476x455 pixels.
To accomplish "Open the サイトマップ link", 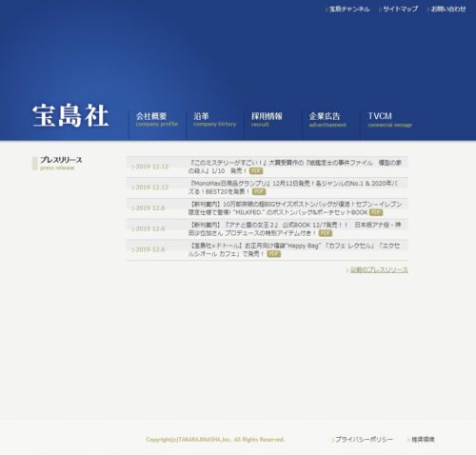I will (x=400, y=10).
